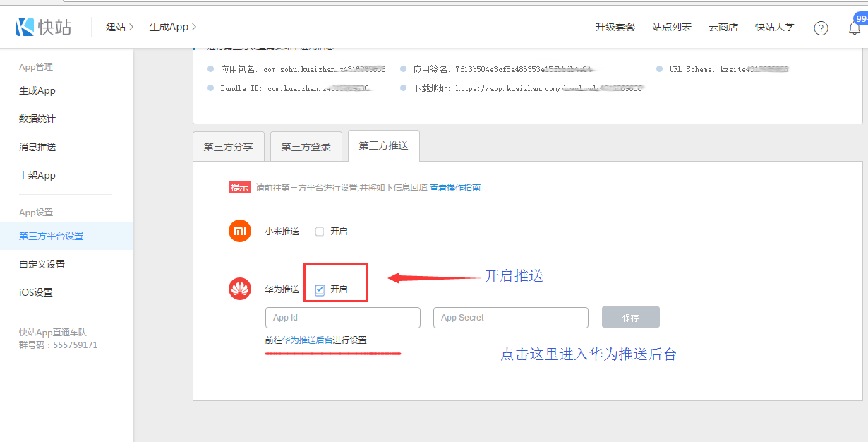The width and height of the screenshot is (868, 442).
Task: Switch to the 第三方分享 tab
Action: pos(228,147)
